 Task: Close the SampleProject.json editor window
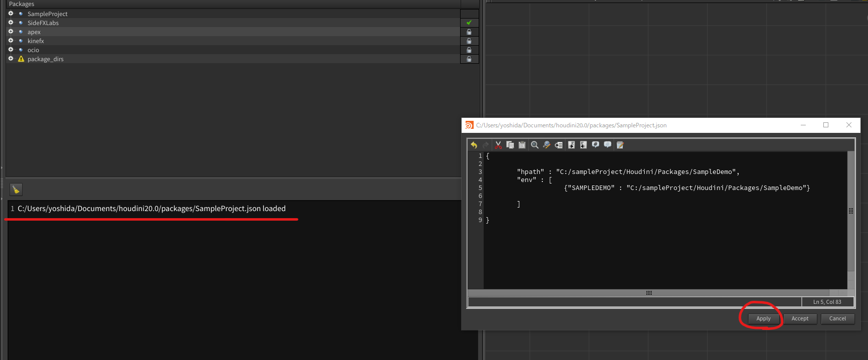pos(849,125)
